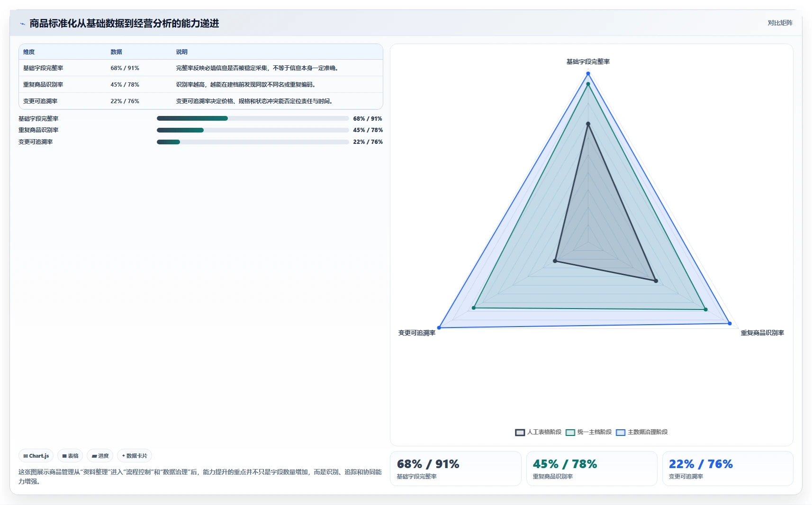
Task: Click the 68% / 91% stat card
Action: pos(455,469)
